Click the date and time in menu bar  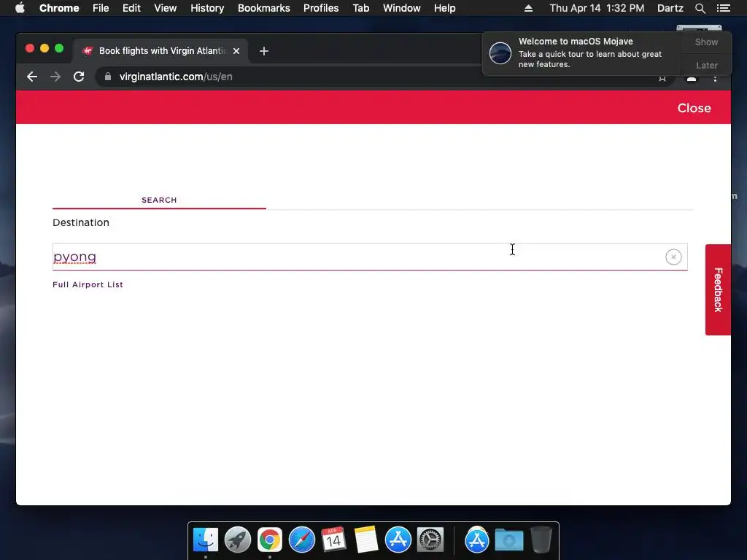coord(597,8)
